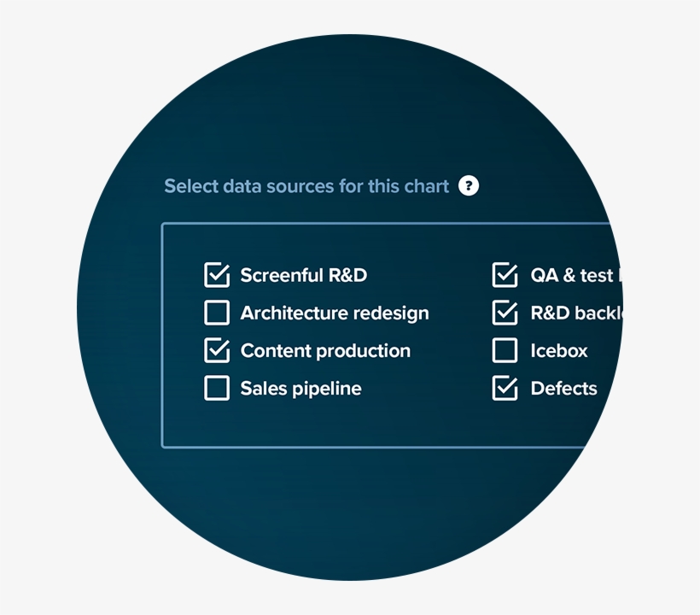
Task: Check the Icebox data source
Action: point(504,350)
